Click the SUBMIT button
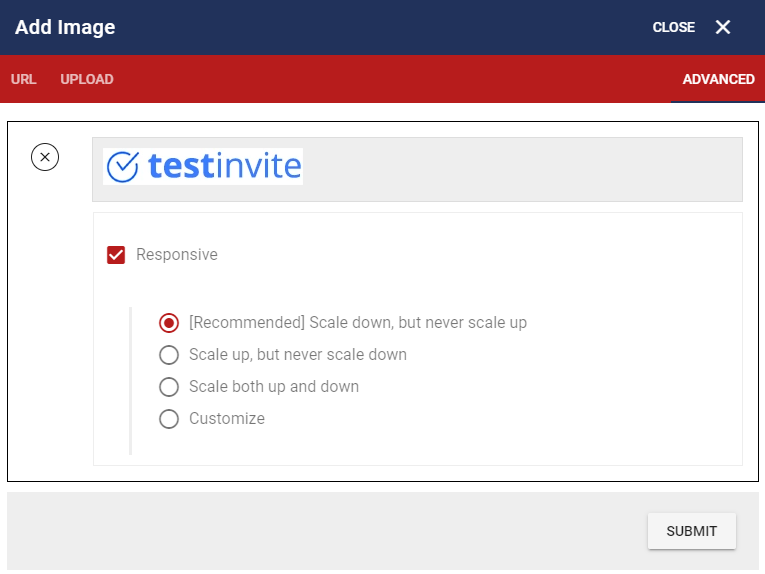The height and width of the screenshot is (574, 765). click(691, 531)
